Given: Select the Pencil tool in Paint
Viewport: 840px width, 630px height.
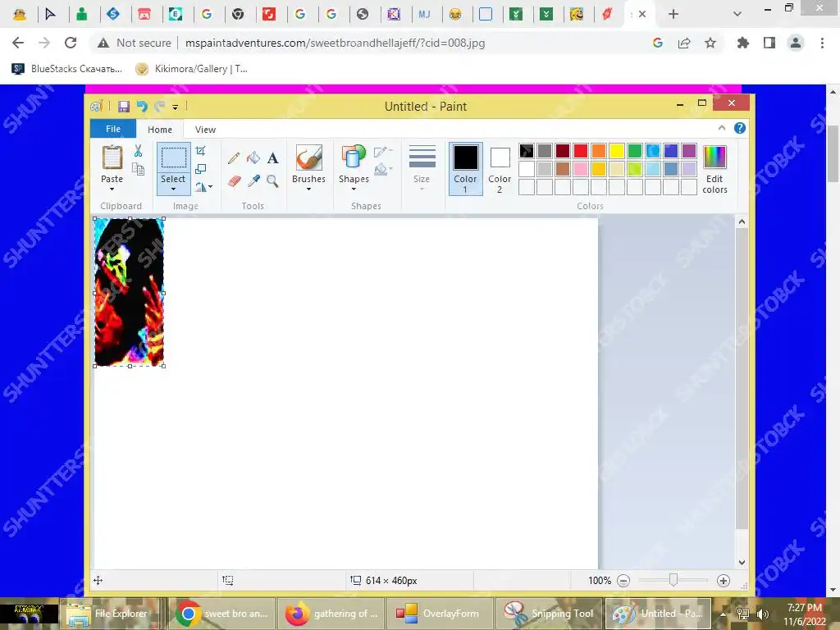Looking at the screenshot, I should pyautogui.click(x=234, y=157).
